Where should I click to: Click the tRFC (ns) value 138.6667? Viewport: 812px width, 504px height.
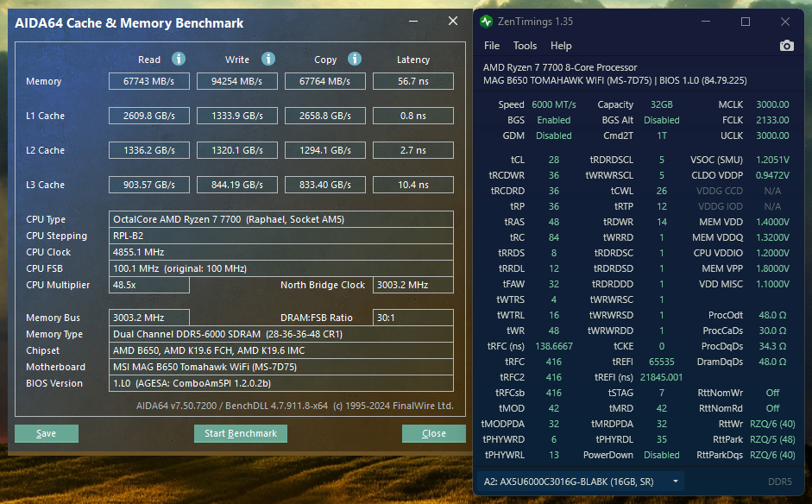554,346
